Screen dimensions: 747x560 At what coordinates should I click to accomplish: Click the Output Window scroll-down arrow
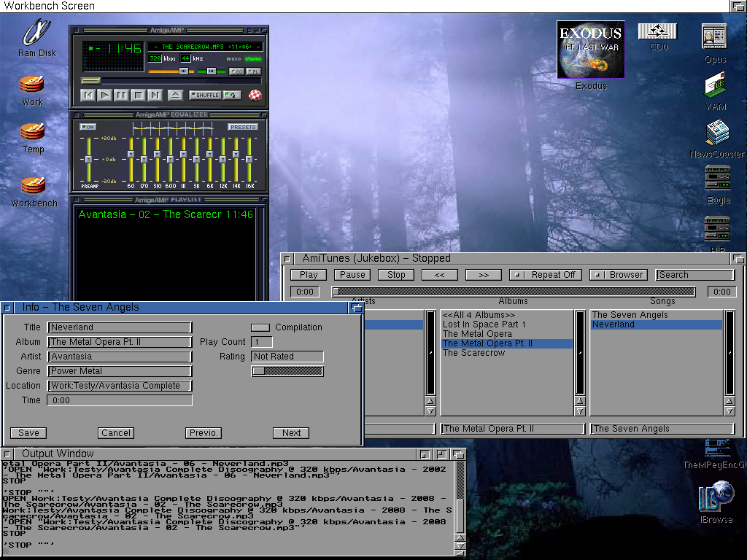460,545
